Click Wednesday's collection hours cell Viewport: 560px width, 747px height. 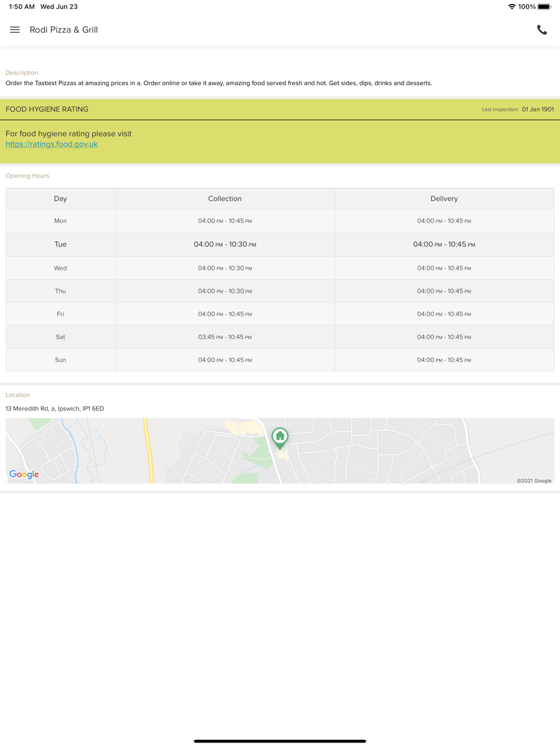225,268
